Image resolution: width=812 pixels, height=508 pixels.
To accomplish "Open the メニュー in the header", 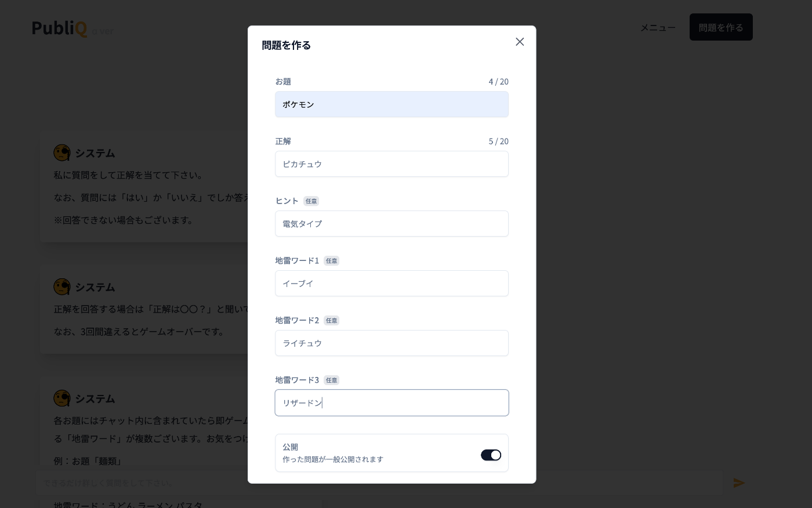I will coord(658,27).
